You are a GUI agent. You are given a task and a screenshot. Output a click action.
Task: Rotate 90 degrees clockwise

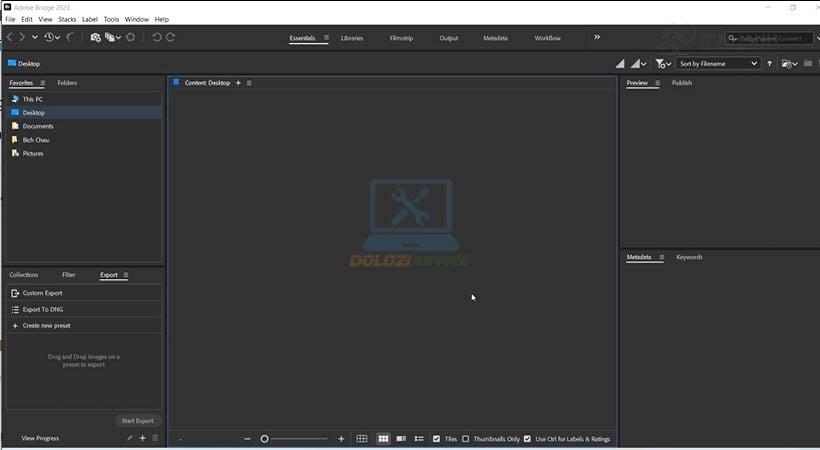[x=170, y=37]
